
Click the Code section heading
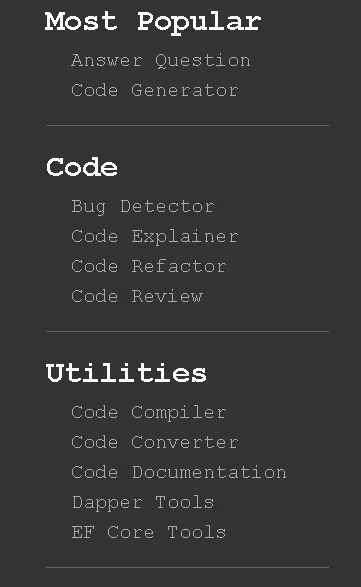(82, 167)
